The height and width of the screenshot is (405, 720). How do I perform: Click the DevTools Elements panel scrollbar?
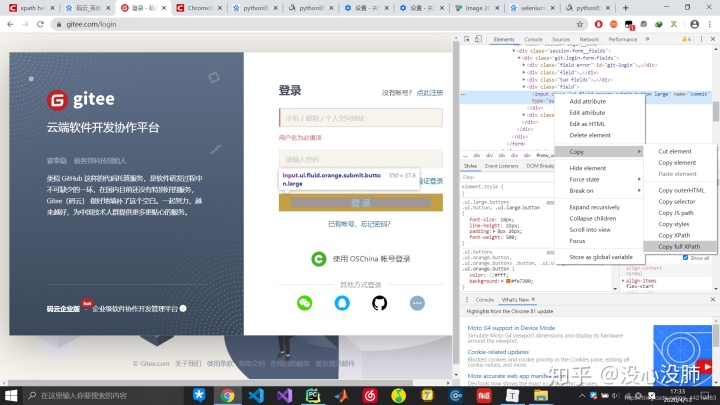[x=715, y=111]
